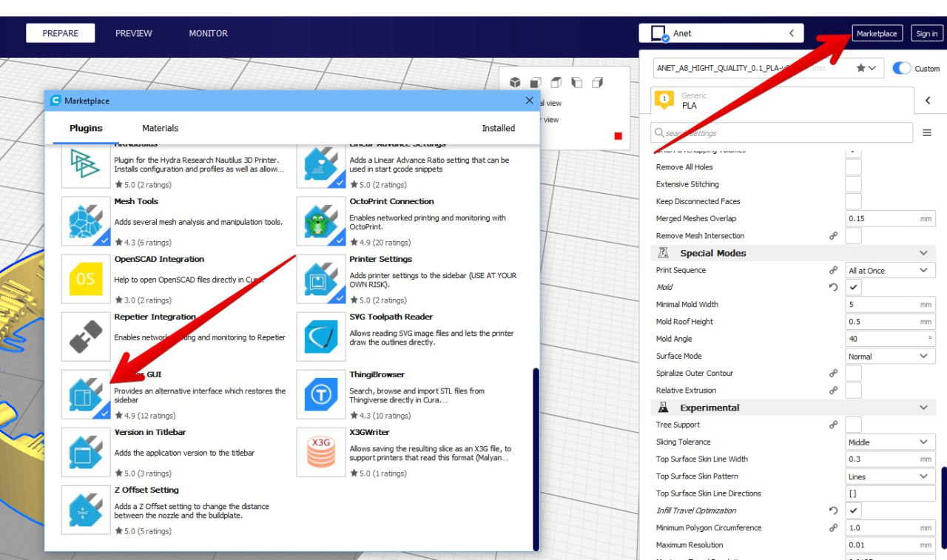Open the OpenSCAD Integration plugin icon
Viewport: 947px width, 560px height.
pyautogui.click(x=86, y=280)
